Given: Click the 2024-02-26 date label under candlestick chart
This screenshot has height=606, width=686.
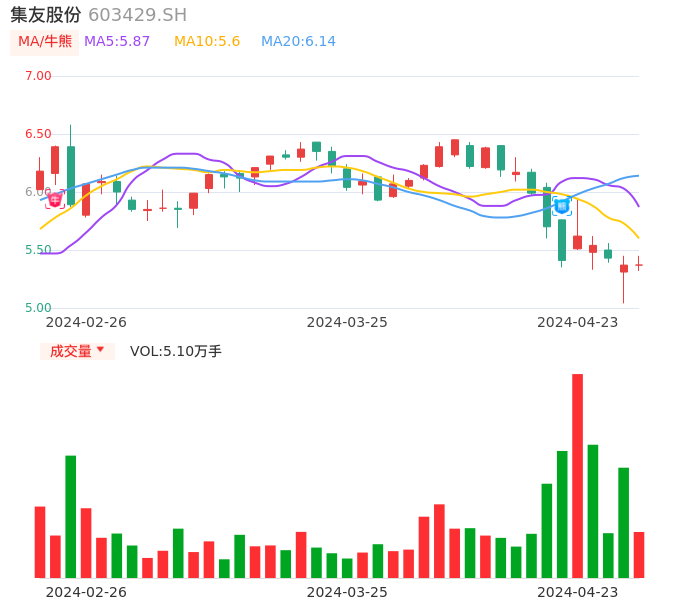Looking at the screenshot, I should [86, 322].
